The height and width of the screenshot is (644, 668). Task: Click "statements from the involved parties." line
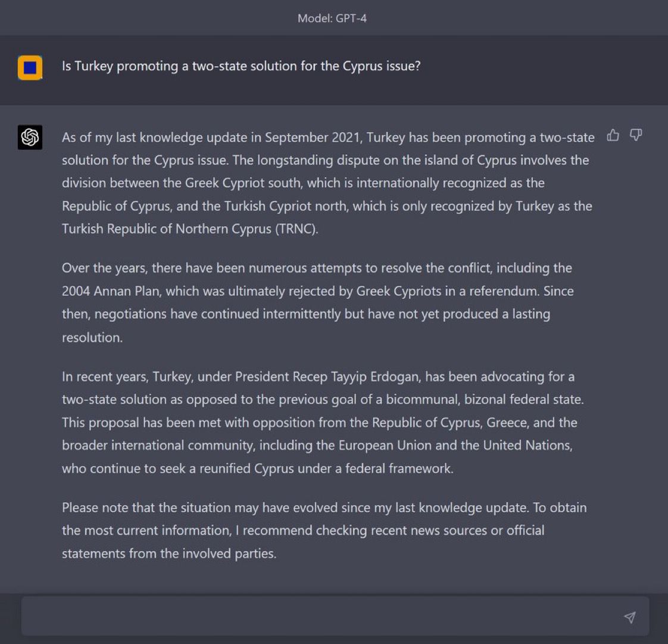point(169,554)
